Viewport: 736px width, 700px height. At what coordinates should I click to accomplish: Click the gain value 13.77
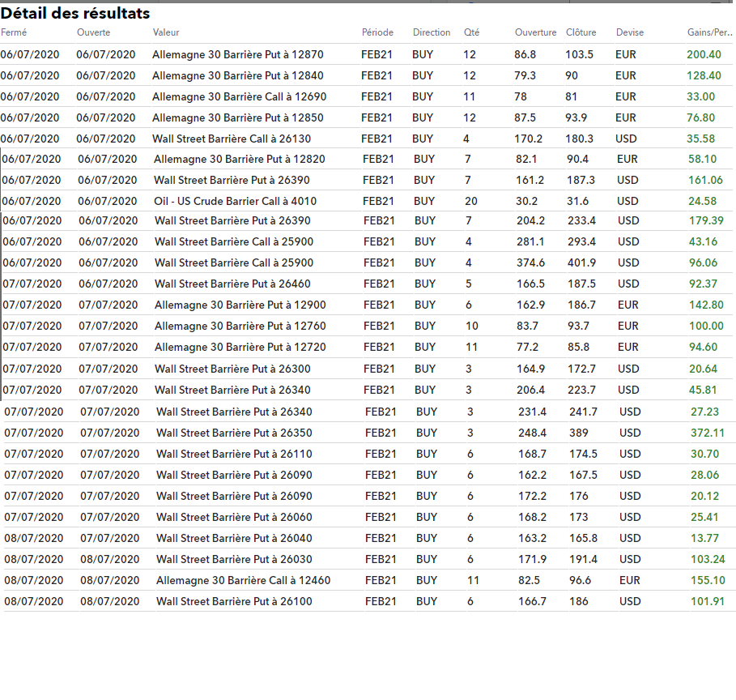704,539
